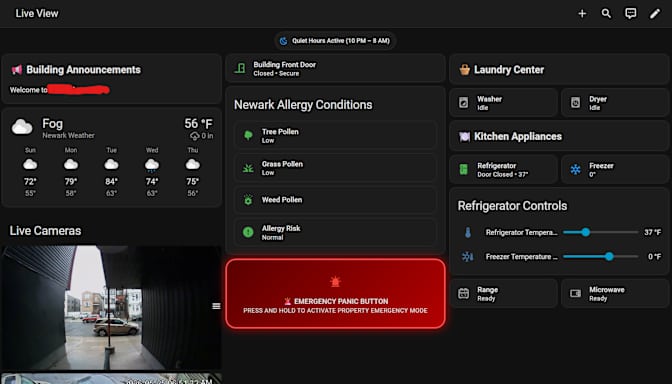Click the menu handle beside live camera
The height and width of the screenshot is (384, 672).
[x=216, y=306]
